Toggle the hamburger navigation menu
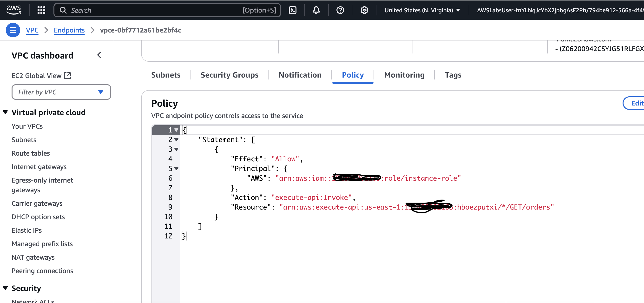 [13, 30]
